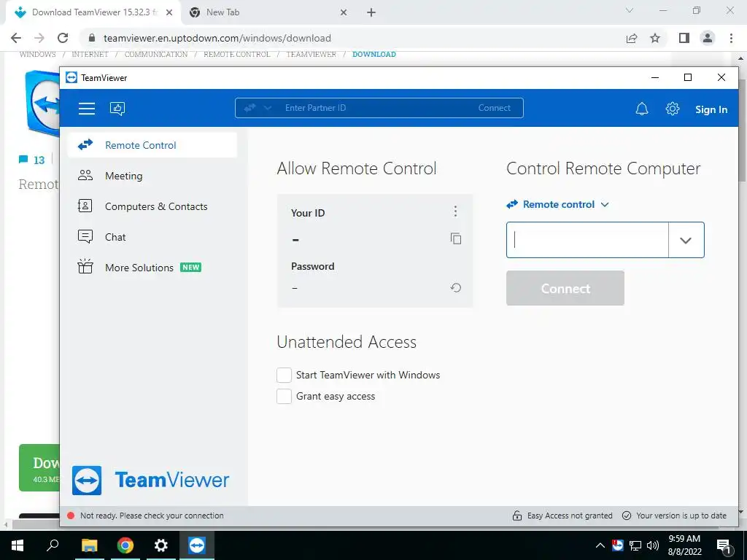
Task: Click the Enter Partner ID field in top bar
Action: click(x=379, y=108)
